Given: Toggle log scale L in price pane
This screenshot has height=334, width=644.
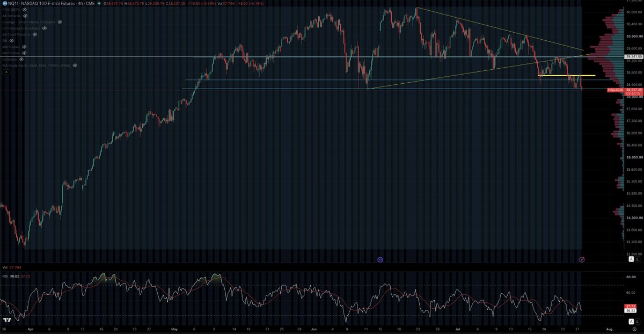Looking at the screenshot, I should click(x=637, y=259).
